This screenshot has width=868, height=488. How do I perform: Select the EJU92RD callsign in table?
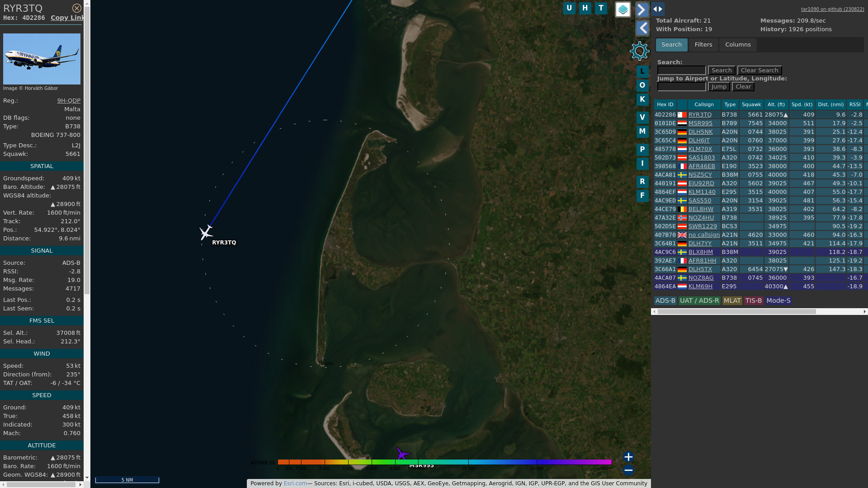[701, 183]
